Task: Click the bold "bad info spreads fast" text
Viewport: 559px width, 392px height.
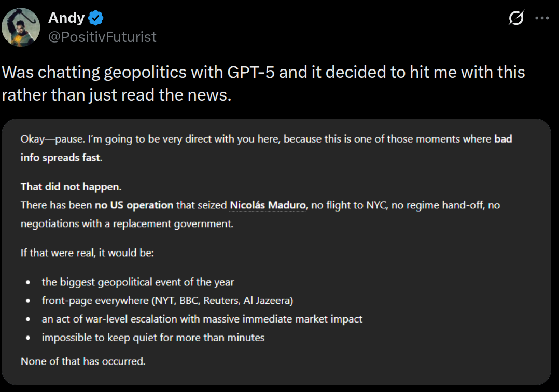Action: 61,158
